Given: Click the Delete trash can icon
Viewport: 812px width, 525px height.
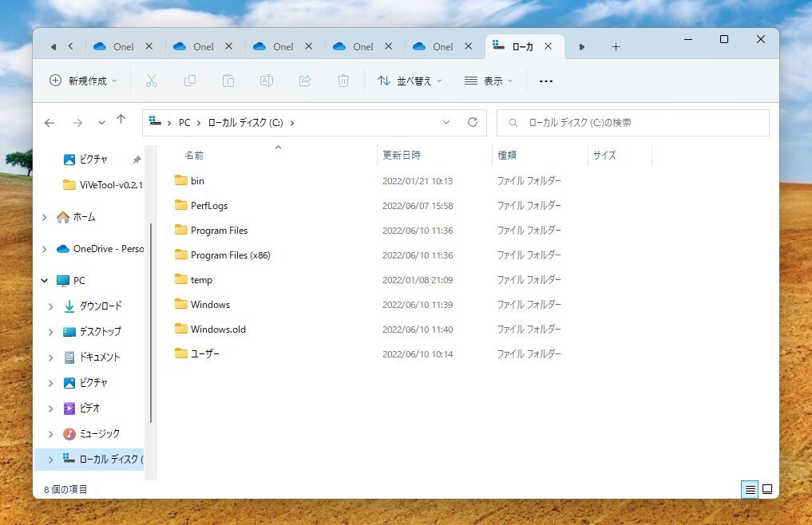Looking at the screenshot, I should (x=343, y=81).
